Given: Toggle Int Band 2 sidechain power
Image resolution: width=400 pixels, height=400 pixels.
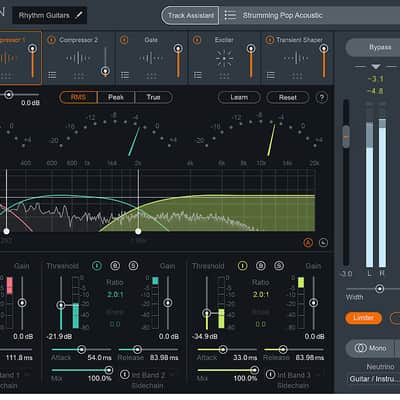Looking at the screenshot, I should point(125,374).
